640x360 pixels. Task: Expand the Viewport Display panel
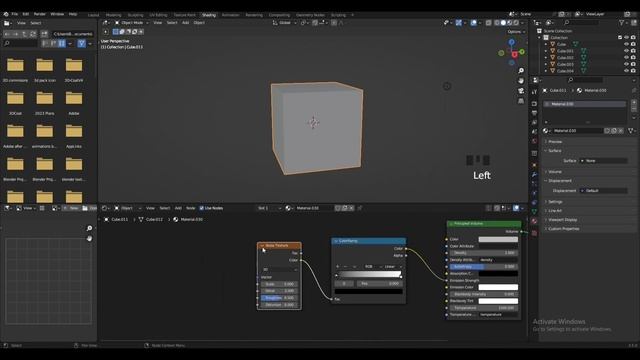pos(562,220)
